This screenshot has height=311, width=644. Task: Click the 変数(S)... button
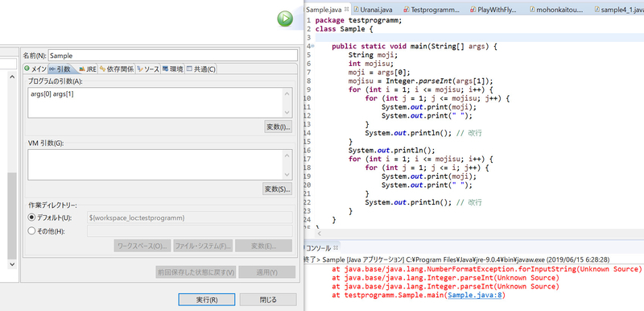[278, 189]
